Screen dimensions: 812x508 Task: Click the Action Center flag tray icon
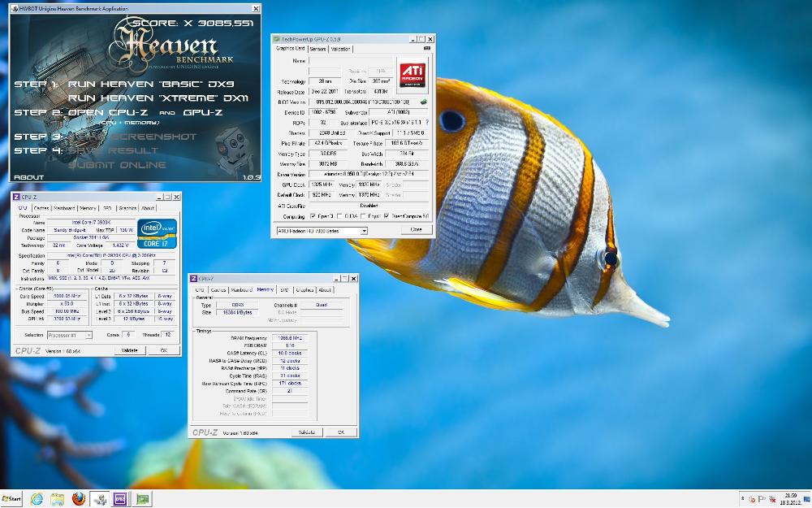click(762, 499)
